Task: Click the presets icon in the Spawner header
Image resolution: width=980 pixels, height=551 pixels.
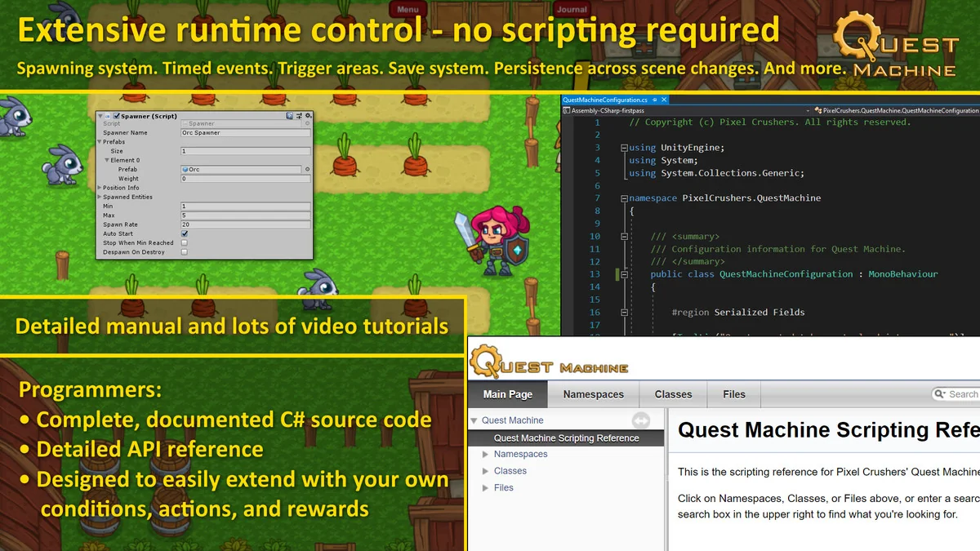Action: coord(298,116)
